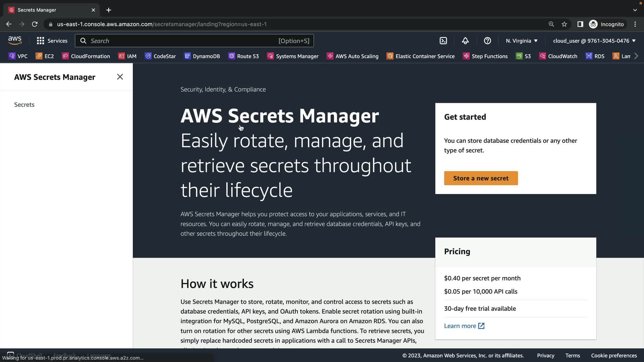Expand the cloud_user account menu
This screenshot has width=644, height=362.
(594, 41)
